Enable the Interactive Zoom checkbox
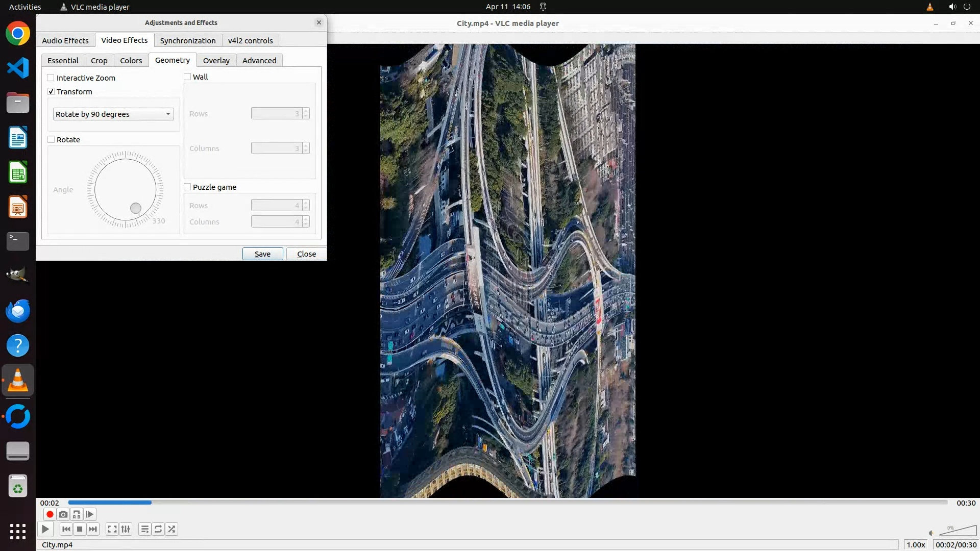The image size is (980, 551). pyautogui.click(x=51, y=78)
